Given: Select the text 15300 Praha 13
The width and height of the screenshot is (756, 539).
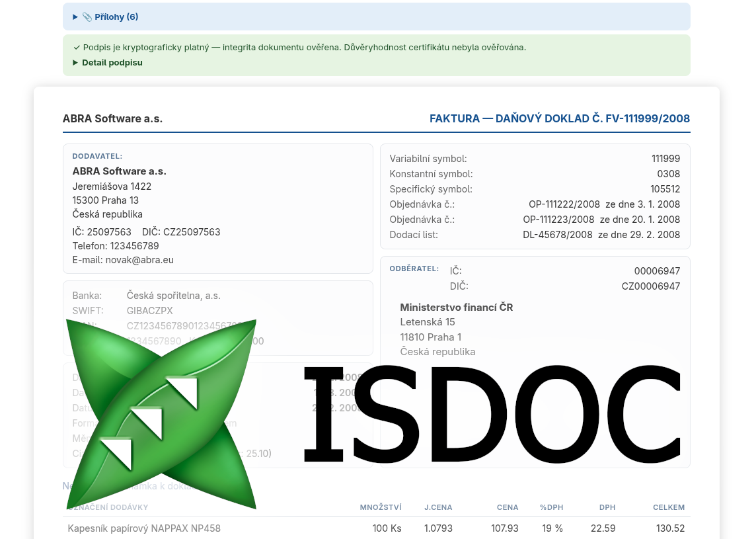Looking at the screenshot, I should pos(106,200).
